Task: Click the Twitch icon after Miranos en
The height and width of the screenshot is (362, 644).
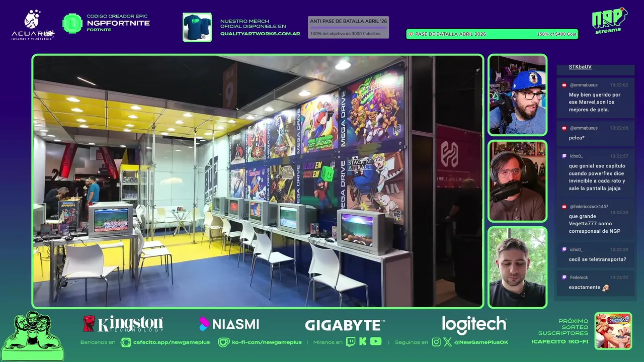Action: point(351,342)
